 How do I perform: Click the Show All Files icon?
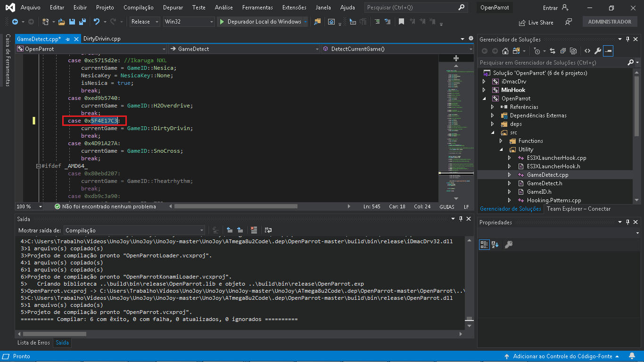click(573, 51)
